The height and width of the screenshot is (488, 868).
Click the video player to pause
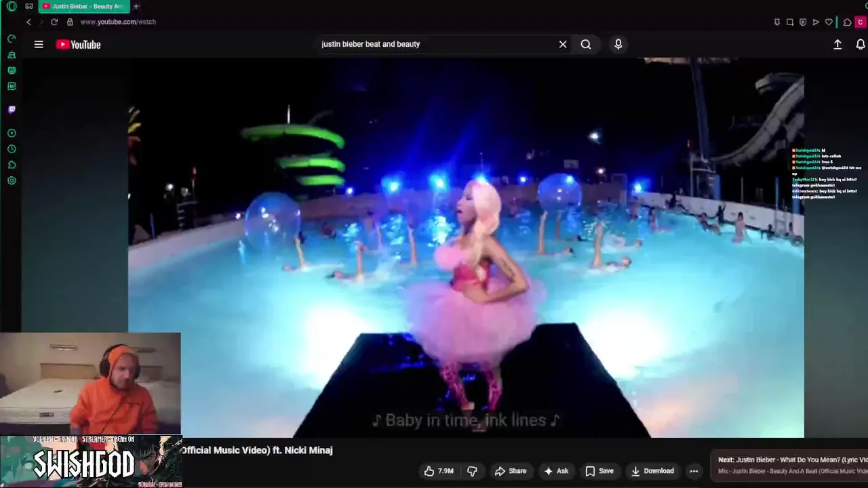[466, 247]
